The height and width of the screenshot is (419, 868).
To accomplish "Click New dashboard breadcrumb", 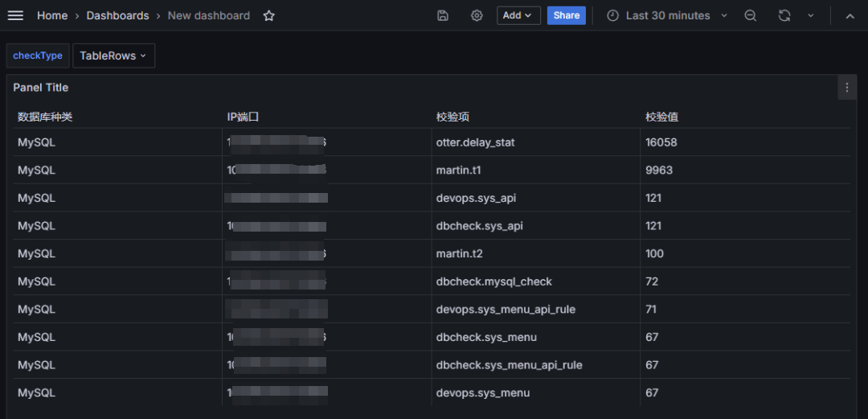I will pyautogui.click(x=209, y=15).
